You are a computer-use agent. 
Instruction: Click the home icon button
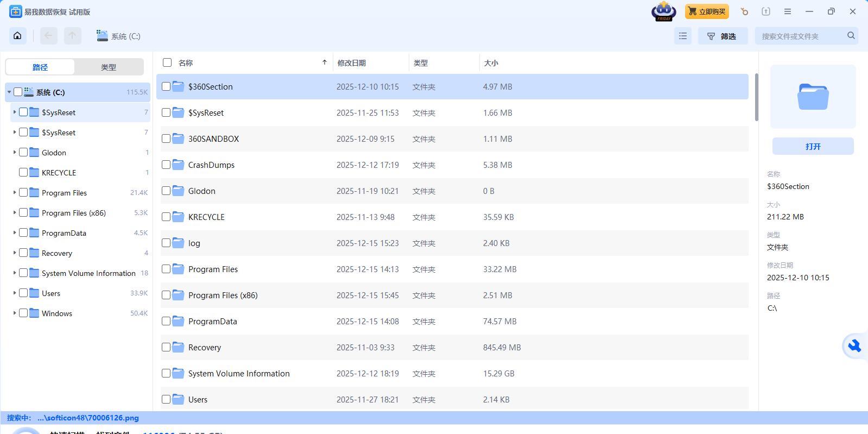(17, 36)
